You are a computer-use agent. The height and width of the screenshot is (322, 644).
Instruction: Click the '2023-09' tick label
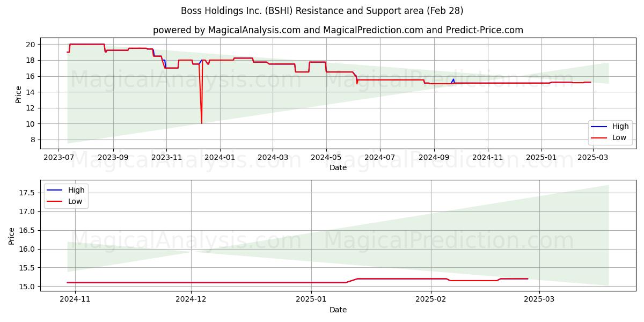point(113,158)
